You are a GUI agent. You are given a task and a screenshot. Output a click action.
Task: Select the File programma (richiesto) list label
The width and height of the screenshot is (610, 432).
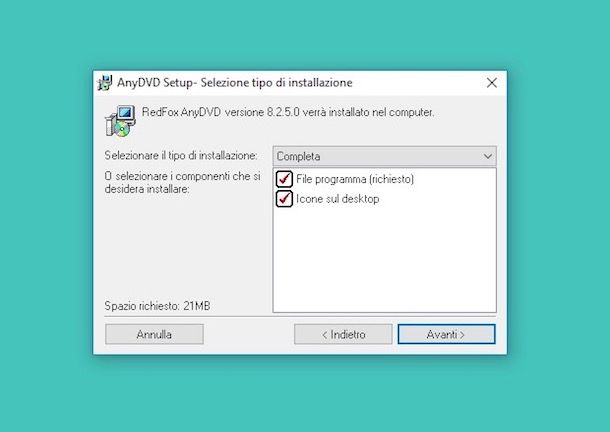coord(355,179)
